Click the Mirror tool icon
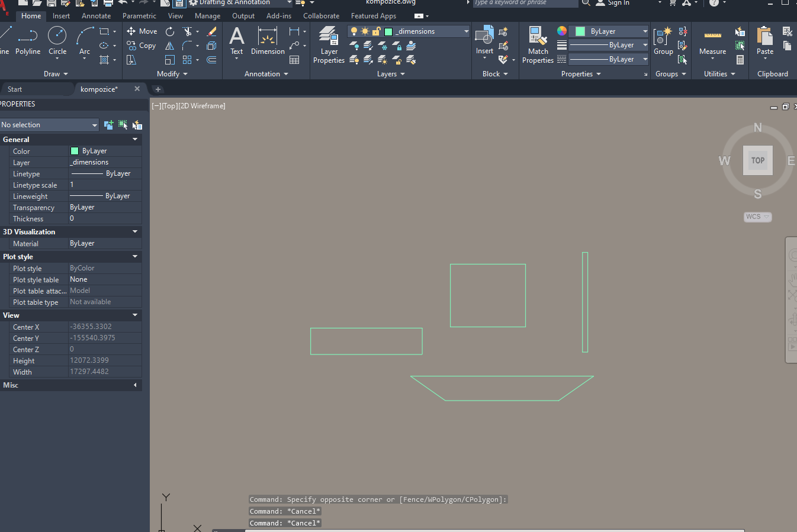Image resolution: width=797 pixels, height=532 pixels. (x=170, y=46)
